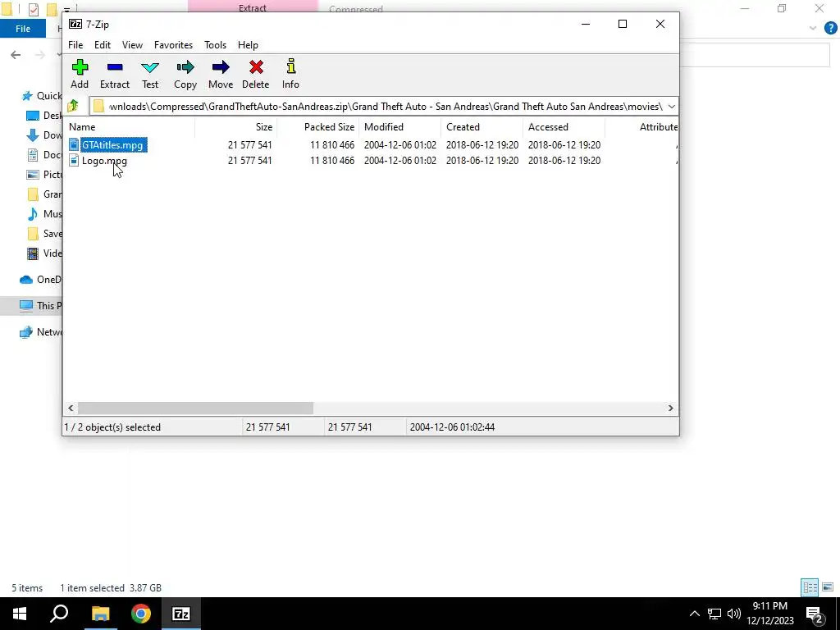Expand the address path dropdown arrow
Screen dimensions: 840x630
(x=671, y=106)
